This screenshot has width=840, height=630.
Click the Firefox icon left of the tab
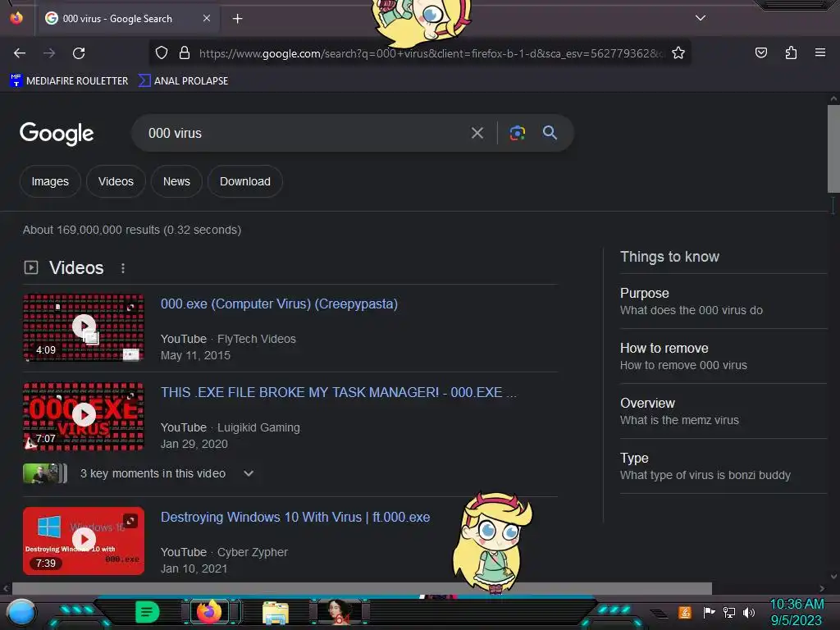pos(16,18)
